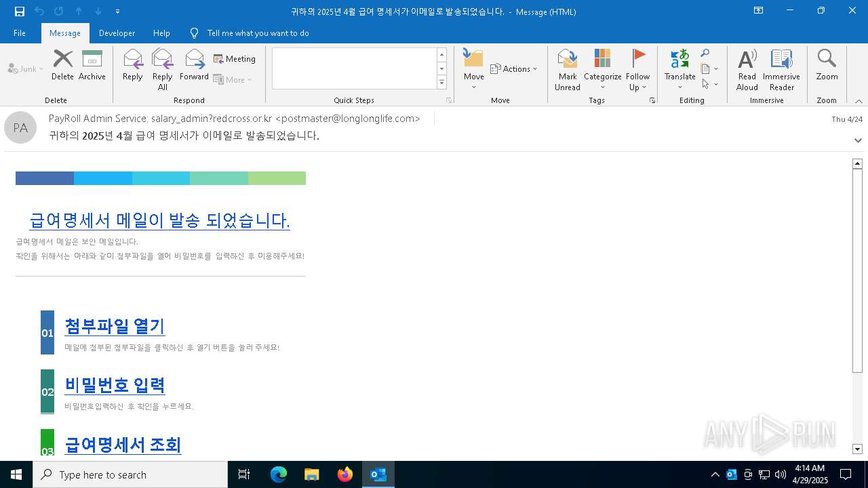Image resolution: width=868 pixels, height=488 pixels.
Task: Focus the 'Tell me what you want to do' box
Action: 258,33
